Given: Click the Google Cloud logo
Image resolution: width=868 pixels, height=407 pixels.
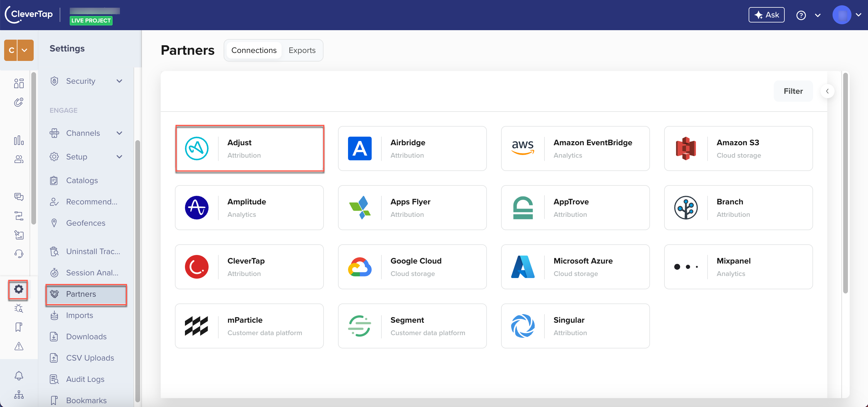Looking at the screenshot, I should point(360,267).
